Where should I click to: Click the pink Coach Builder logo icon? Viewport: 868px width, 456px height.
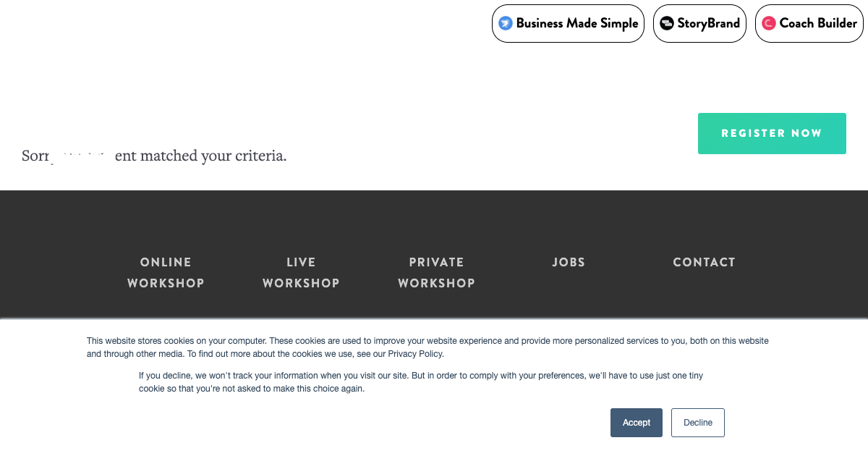[x=769, y=23]
